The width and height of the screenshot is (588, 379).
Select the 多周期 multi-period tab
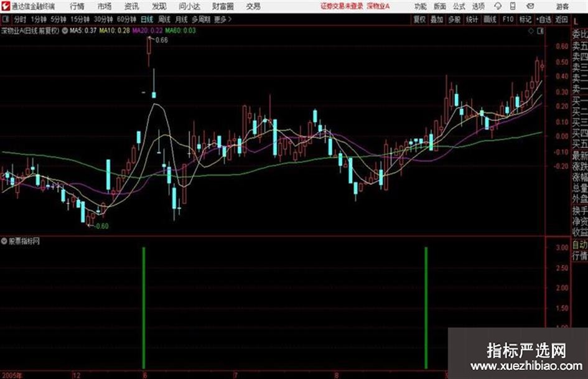click(201, 19)
